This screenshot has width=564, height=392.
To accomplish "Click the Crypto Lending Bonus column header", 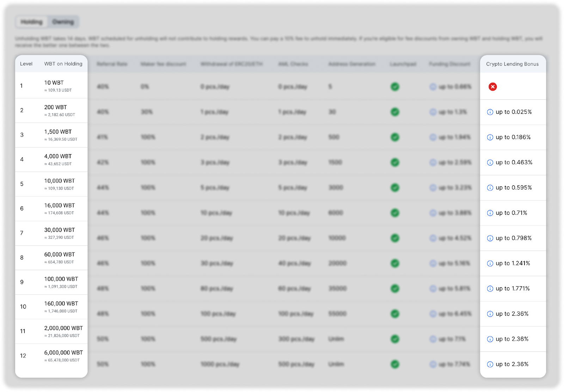I will pos(512,64).
